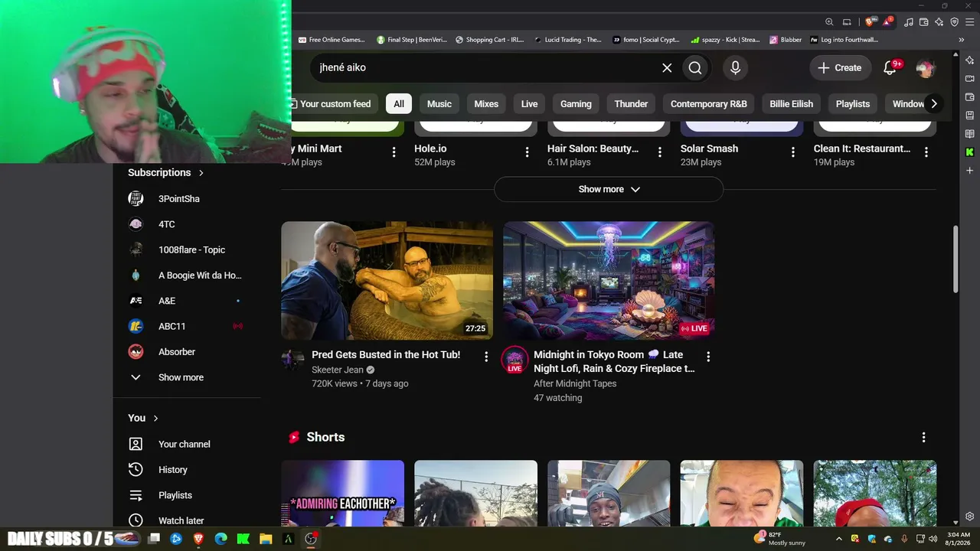
Task: Open Brave VPN shield icon
Action: pyautogui.click(x=954, y=22)
